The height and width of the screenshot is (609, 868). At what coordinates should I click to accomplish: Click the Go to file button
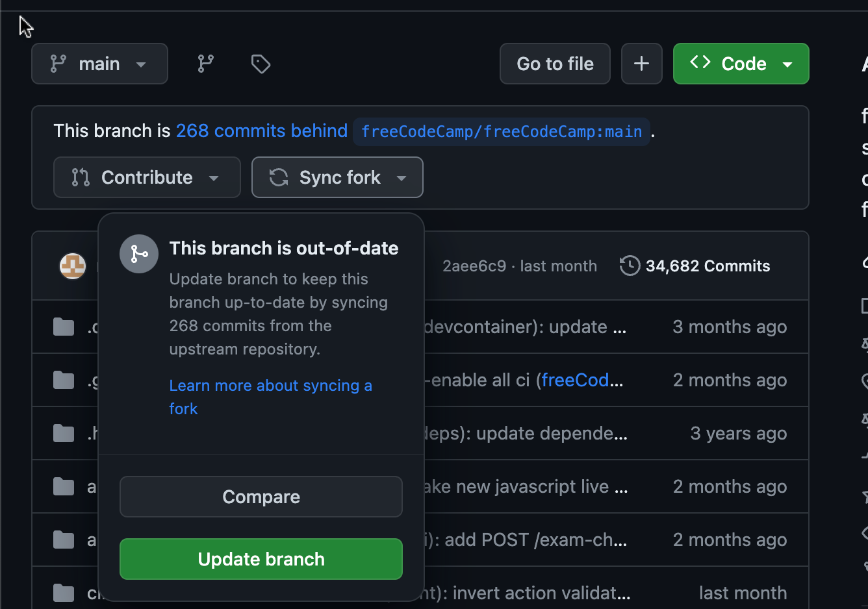pos(555,64)
